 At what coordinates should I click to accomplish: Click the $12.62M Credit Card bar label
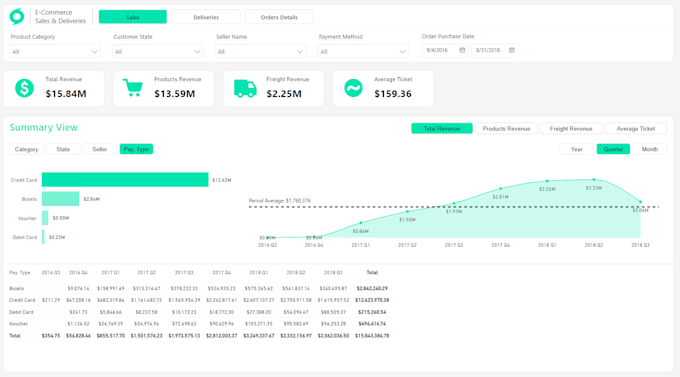[222, 180]
